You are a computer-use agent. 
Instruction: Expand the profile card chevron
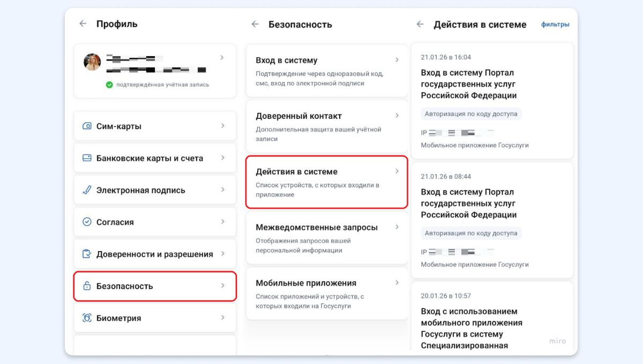(222, 57)
